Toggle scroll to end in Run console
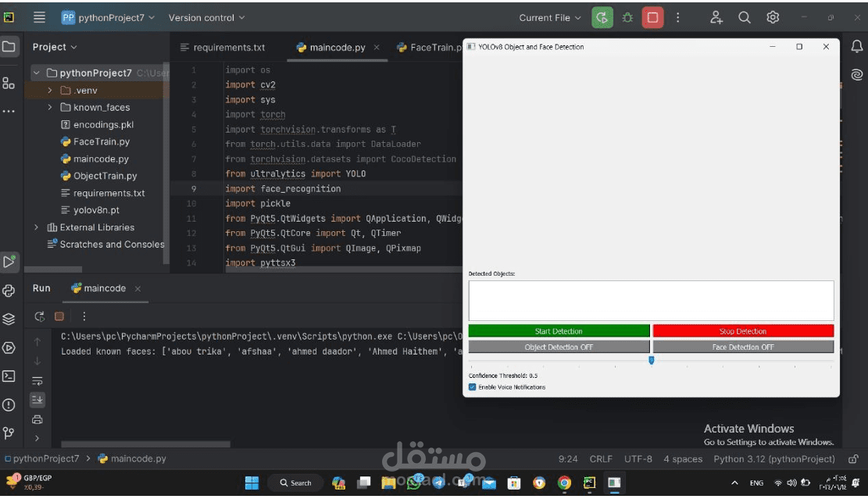The image size is (868, 499). tap(37, 399)
